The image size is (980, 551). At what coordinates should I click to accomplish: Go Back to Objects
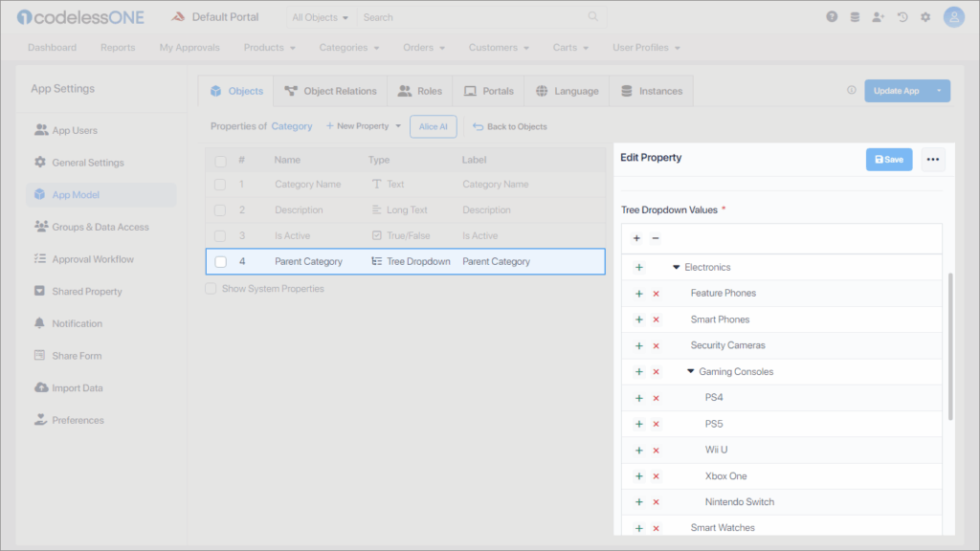tap(510, 126)
